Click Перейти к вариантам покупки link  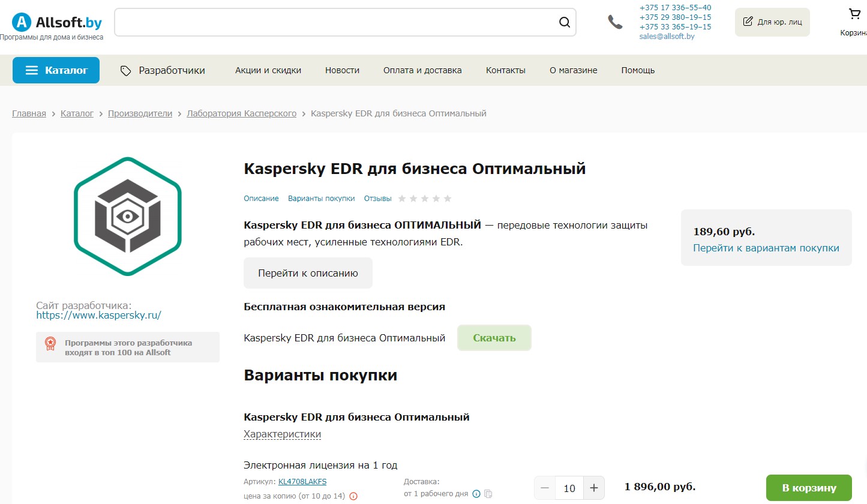point(766,248)
